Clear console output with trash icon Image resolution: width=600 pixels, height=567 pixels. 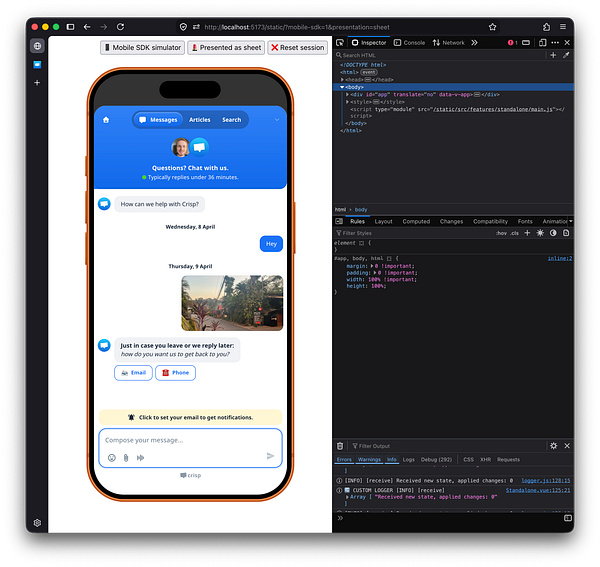click(x=340, y=446)
